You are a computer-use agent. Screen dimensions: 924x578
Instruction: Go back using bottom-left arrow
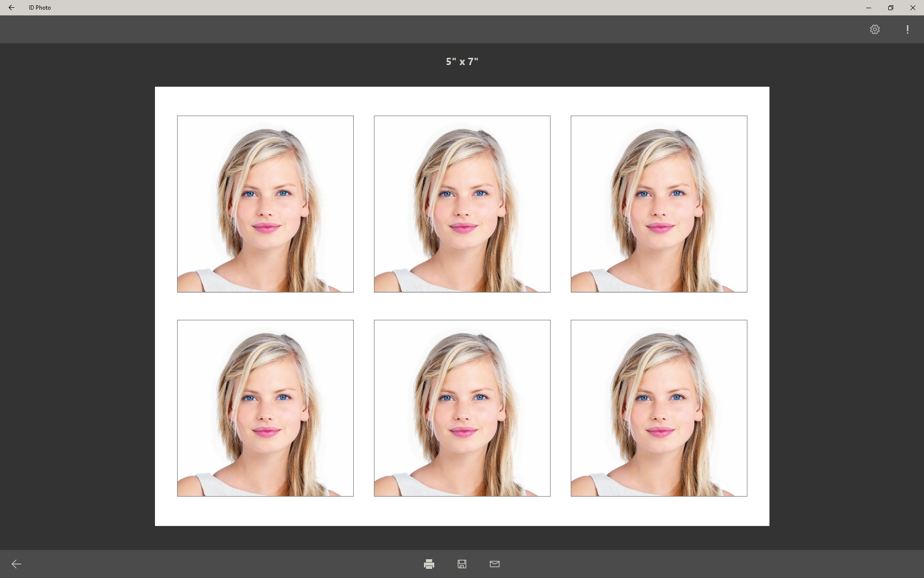tap(16, 564)
